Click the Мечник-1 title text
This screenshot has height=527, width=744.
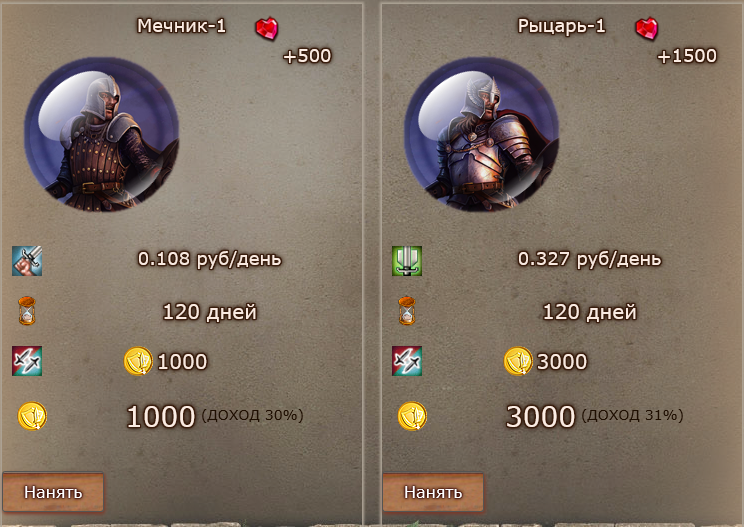click(181, 26)
